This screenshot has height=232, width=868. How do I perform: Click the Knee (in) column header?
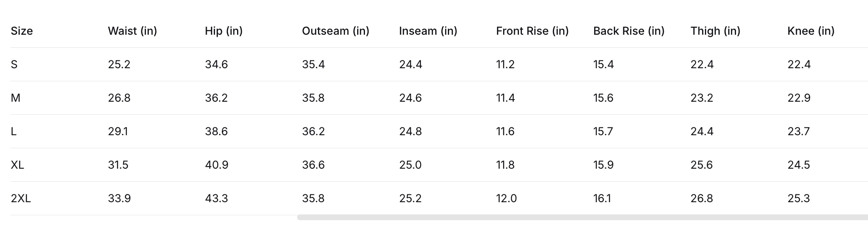point(811,31)
